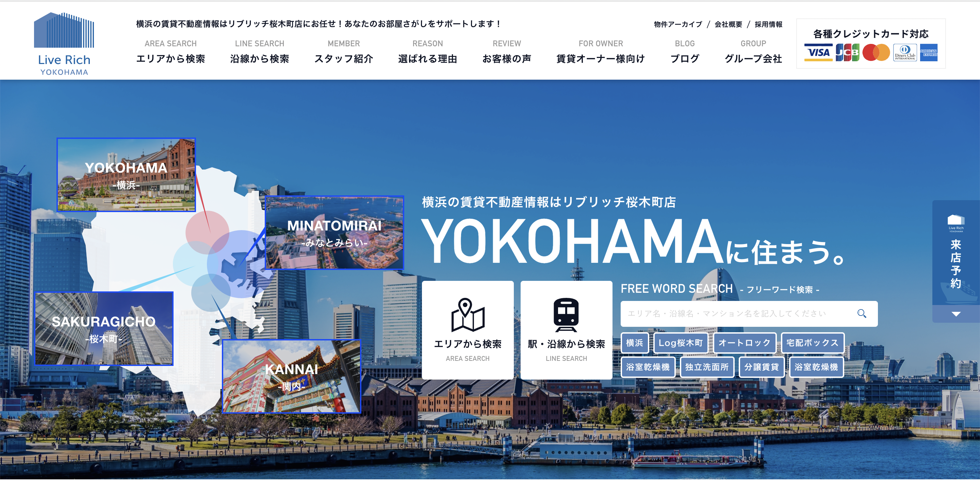Click the American Express icon
Image resolution: width=980 pixels, height=480 pixels.
coord(929,52)
